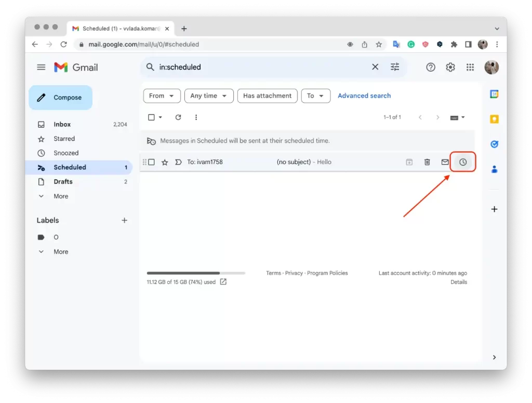Click the search magnifier icon
The width and height of the screenshot is (532, 403).
tap(150, 67)
